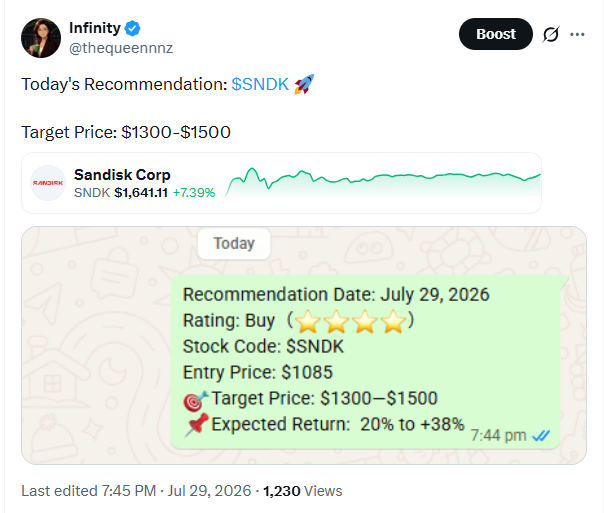604x513 pixels.
Task: Click the Grok slashed-circle icon
Action: tap(551, 34)
